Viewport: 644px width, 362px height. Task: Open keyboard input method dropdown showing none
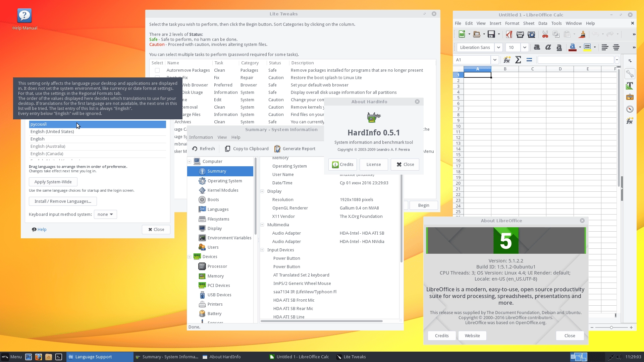pyautogui.click(x=105, y=214)
